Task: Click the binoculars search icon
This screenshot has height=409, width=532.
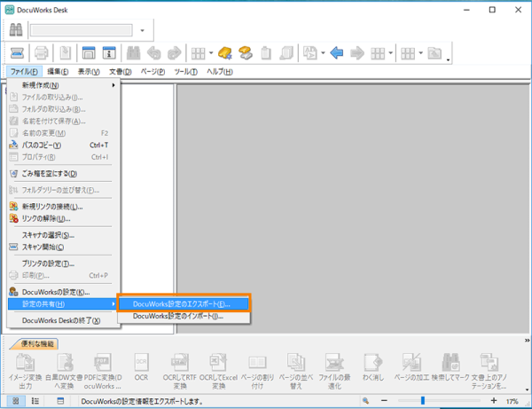Action: click(16, 30)
